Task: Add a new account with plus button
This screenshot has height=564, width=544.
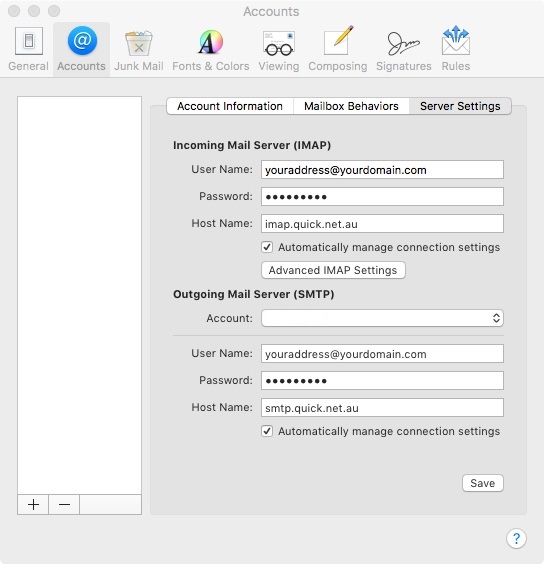Action: 33,504
